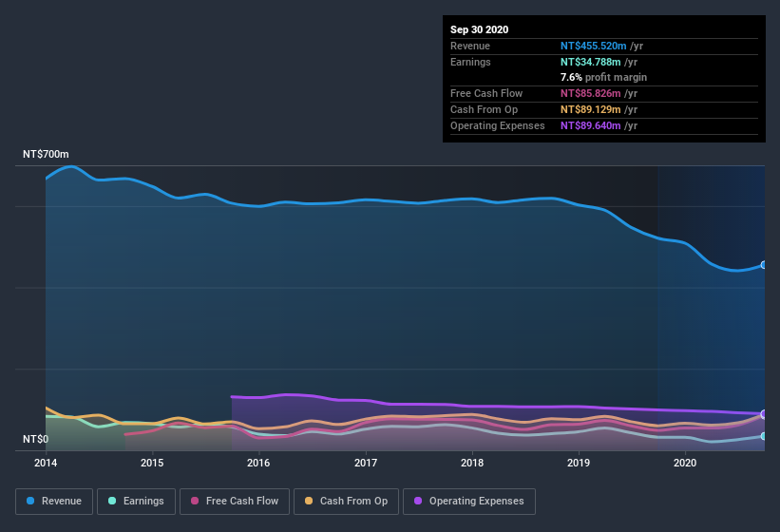This screenshot has width=780, height=532.
Task: Click the NT$89.129m cash from op value
Action: click(591, 109)
